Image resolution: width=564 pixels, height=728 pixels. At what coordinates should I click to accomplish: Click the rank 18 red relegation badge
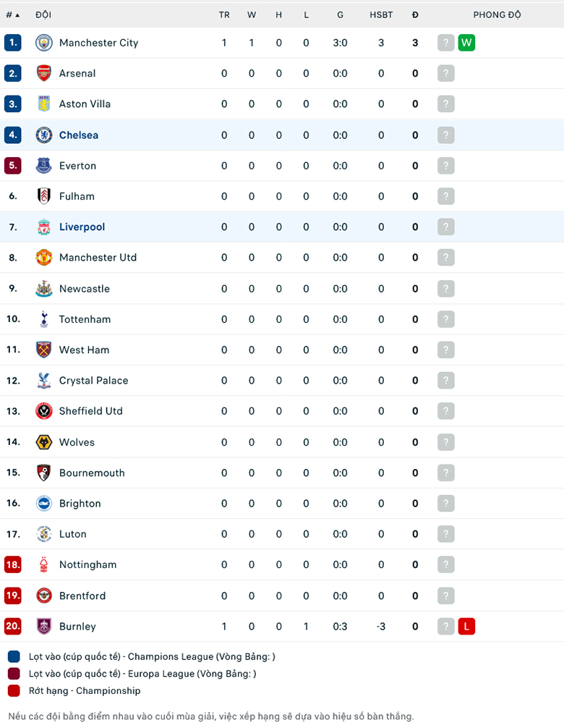click(12, 565)
